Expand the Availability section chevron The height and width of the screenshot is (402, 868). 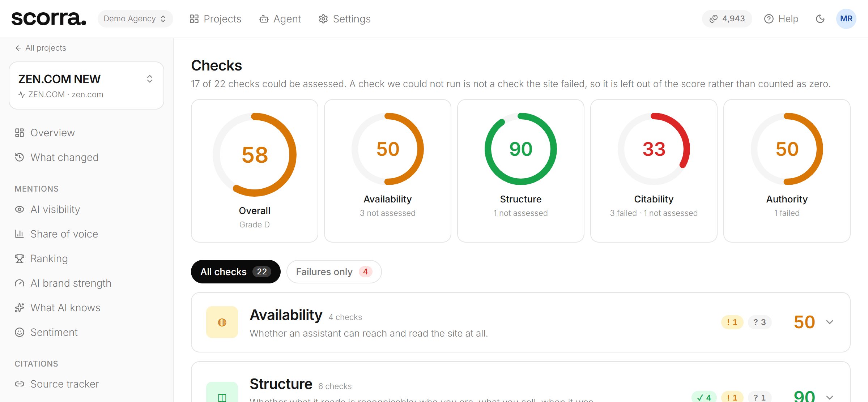click(830, 322)
